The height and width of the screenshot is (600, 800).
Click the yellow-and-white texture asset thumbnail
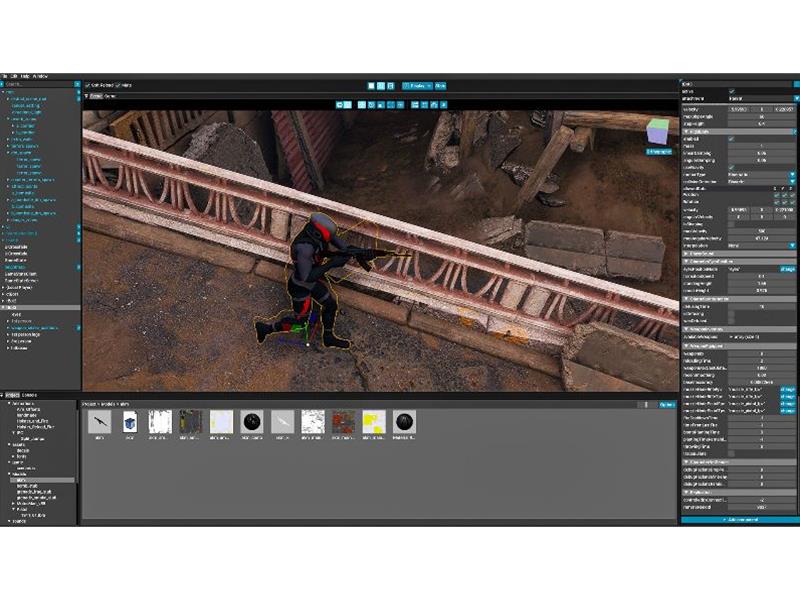click(373, 422)
